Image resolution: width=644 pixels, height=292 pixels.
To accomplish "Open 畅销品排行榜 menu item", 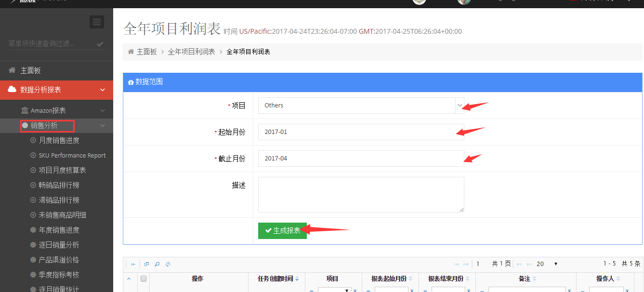I will point(59,185).
